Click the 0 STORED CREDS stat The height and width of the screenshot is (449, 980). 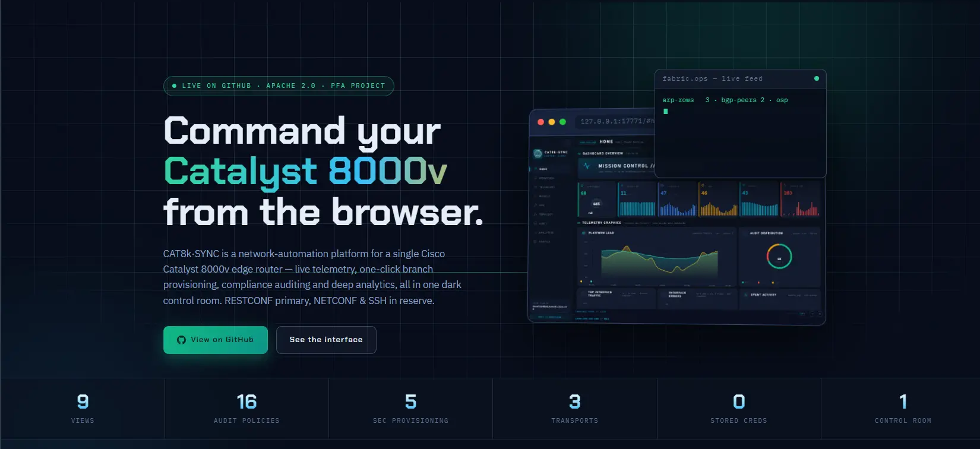tap(739, 409)
